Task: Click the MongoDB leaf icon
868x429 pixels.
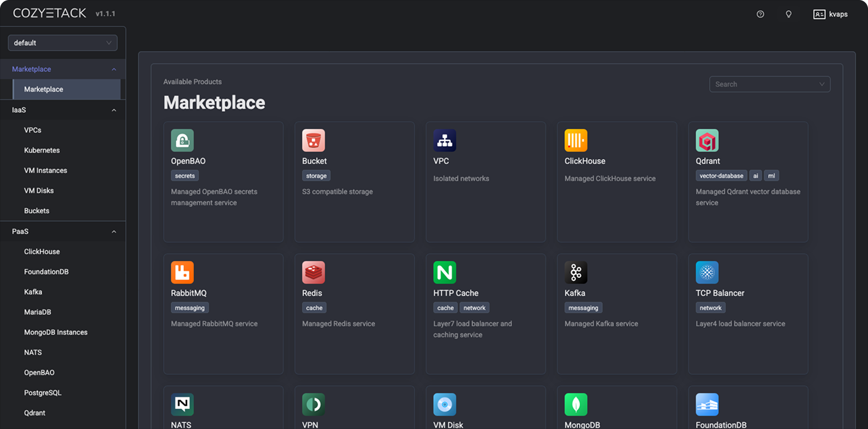Action: click(575, 405)
